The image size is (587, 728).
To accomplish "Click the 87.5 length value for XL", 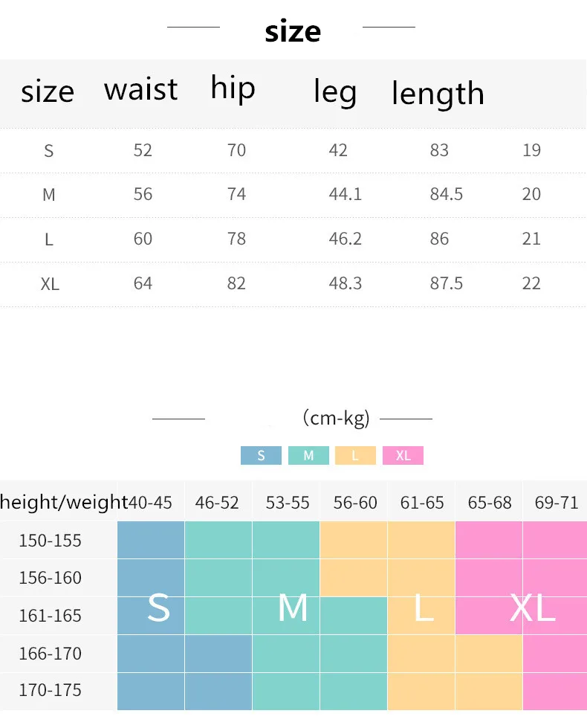I will point(447,284).
